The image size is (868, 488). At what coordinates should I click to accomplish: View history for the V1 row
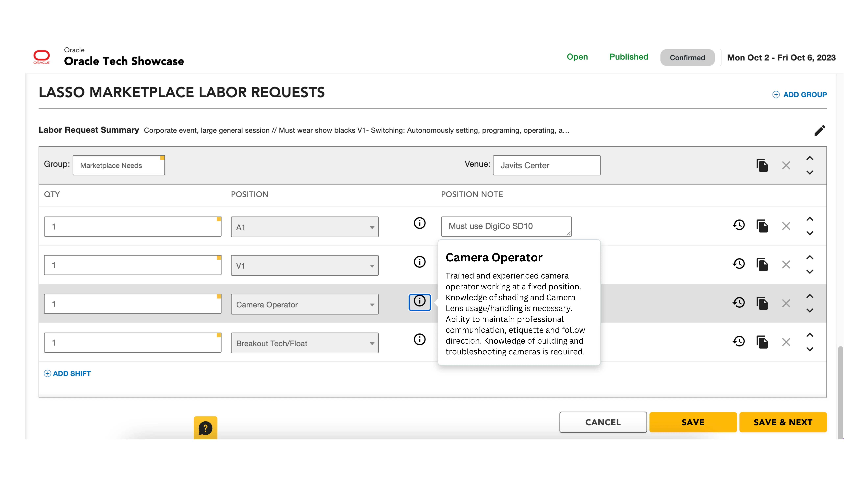point(739,264)
